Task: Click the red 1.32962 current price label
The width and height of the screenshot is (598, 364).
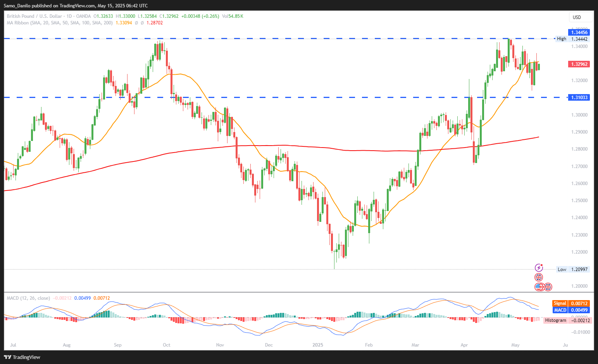Action: click(579, 64)
